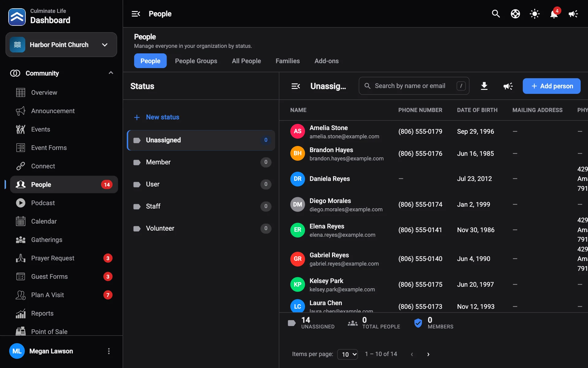Click the top bar megaphone icon
588x368 pixels.
click(x=573, y=14)
